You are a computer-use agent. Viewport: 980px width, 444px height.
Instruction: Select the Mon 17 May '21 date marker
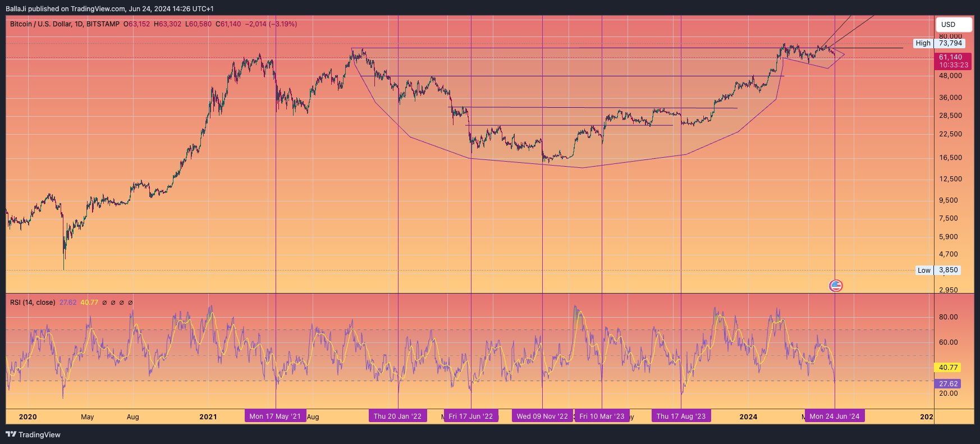tap(275, 416)
